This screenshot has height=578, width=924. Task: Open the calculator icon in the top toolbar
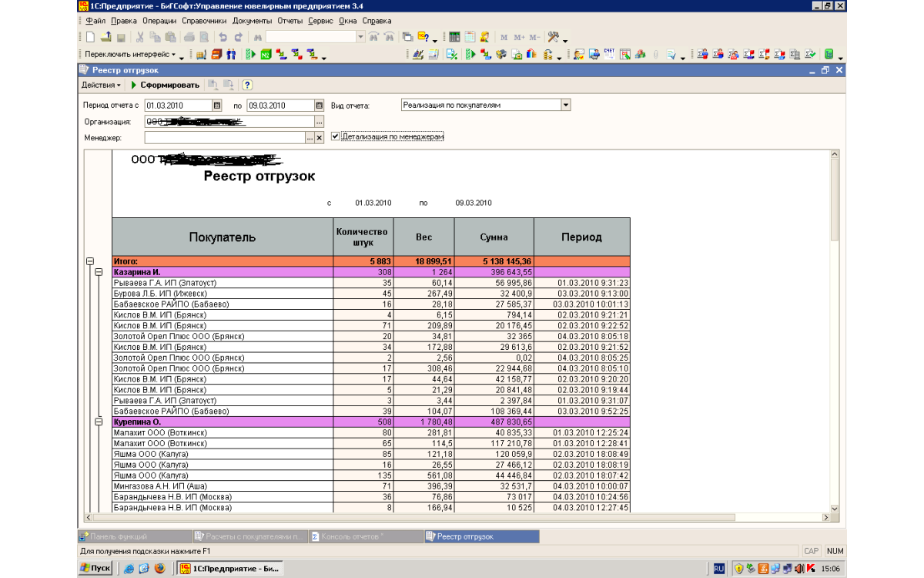pos(454,37)
